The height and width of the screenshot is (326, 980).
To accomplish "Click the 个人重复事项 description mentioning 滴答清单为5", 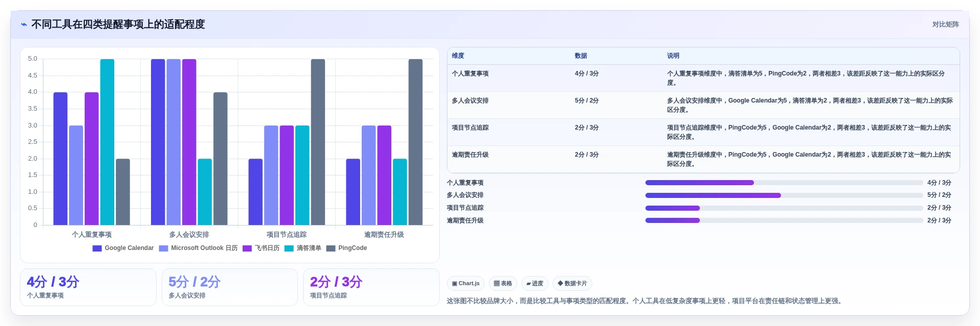I will click(x=806, y=78).
